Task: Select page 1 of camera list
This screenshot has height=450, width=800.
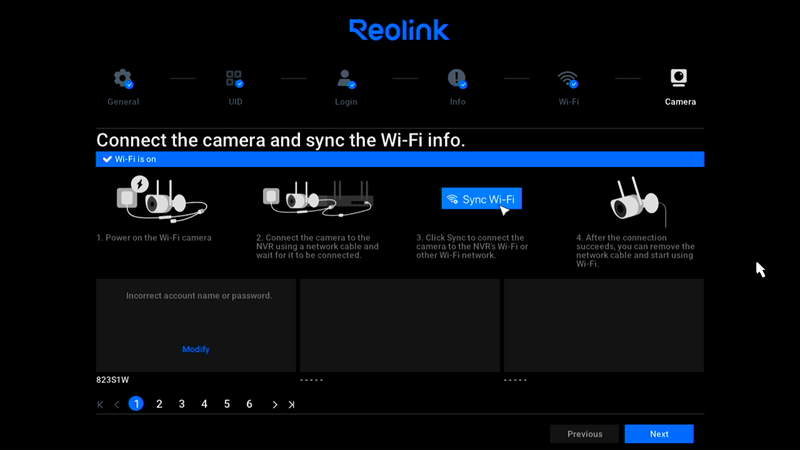Action: pyautogui.click(x=136, y=404)
